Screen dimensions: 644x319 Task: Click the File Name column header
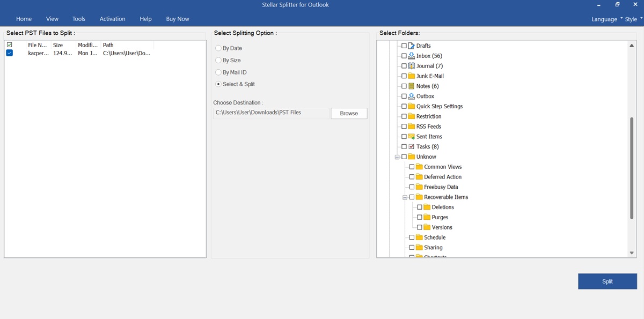coord(38,45)
